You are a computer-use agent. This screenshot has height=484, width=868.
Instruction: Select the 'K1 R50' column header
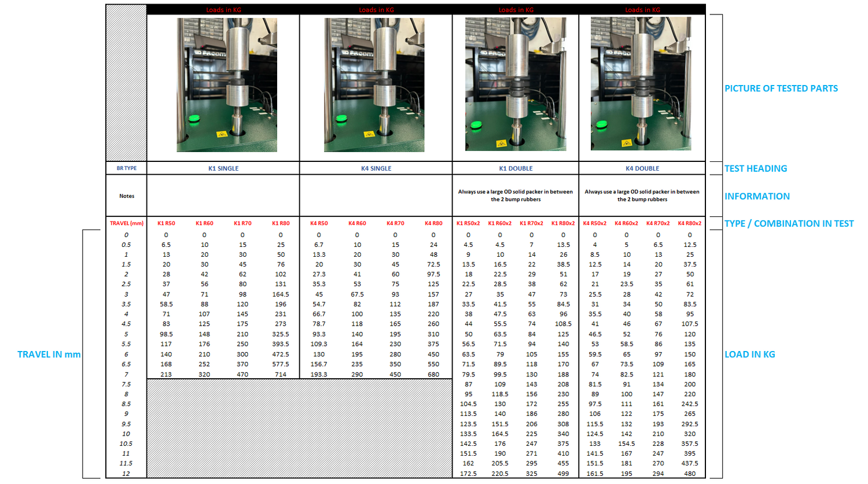166,223
